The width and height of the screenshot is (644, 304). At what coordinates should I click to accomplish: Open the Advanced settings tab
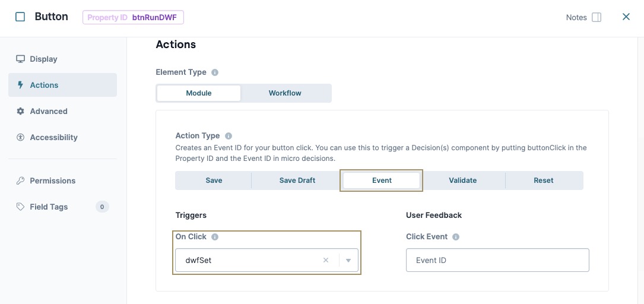click(62, 112)
